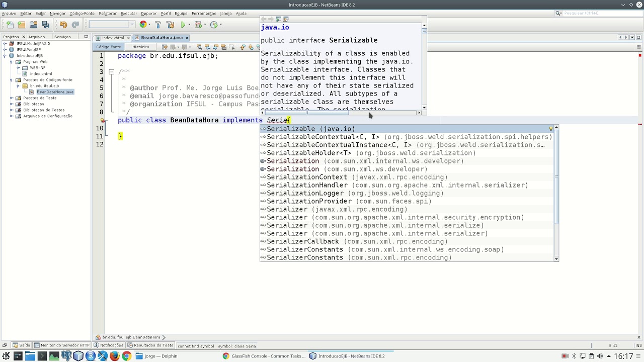Collapse the Javadoc comment fold on line 3

112,72
